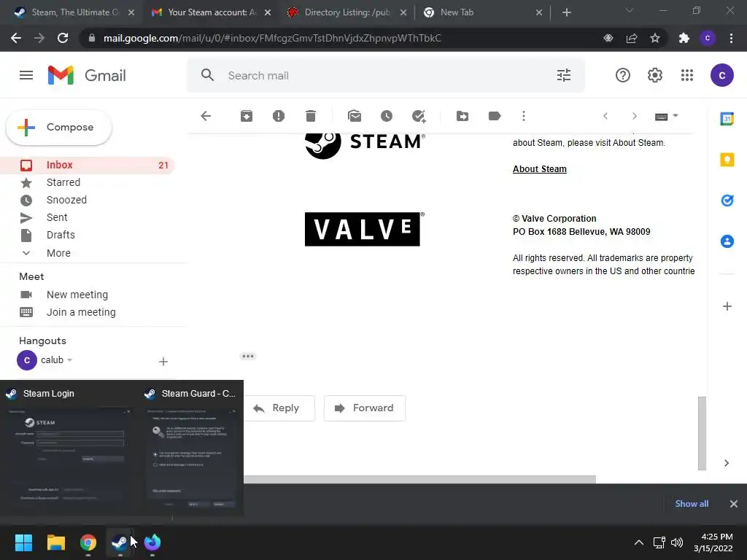Get add-ons plus icon in side panel

click(x=727, y=306)
